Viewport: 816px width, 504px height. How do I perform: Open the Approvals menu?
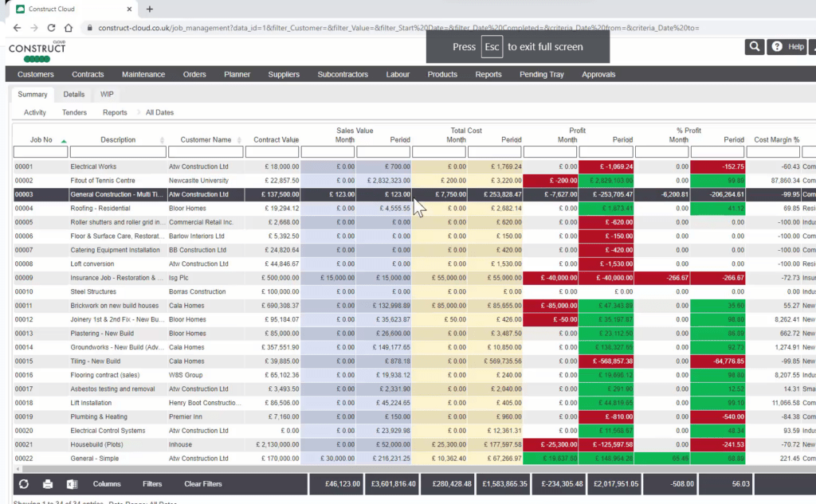(x=598, y=74)
